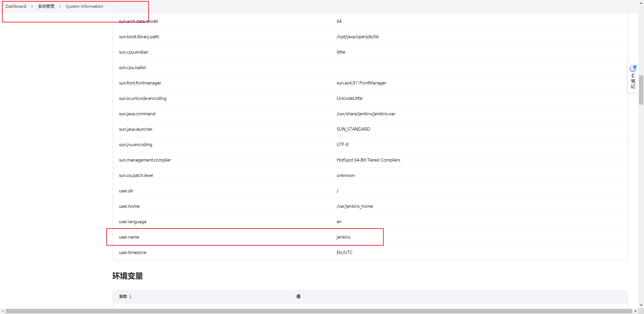
Task: Go to 系统管理 breadcrumb
Action: (46, 6)
